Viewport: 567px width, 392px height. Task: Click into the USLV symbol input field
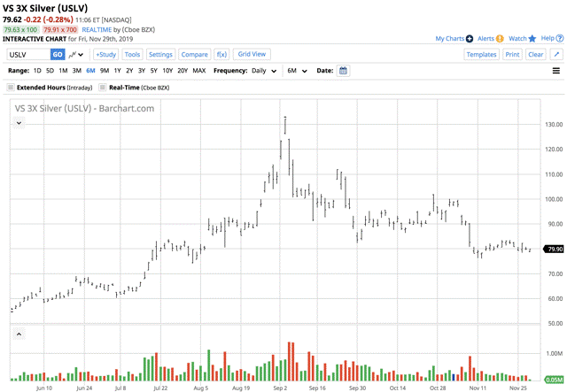(28, 55)
